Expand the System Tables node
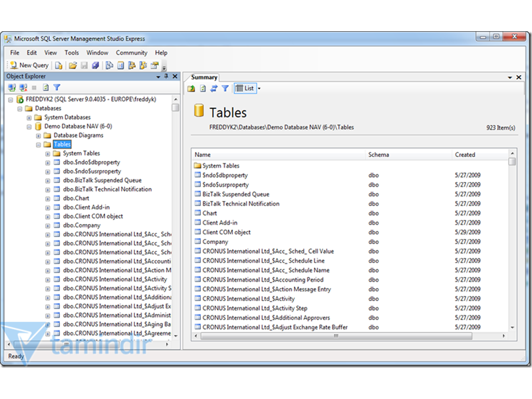Screen dimensions: 532x399 click(47, 153)
